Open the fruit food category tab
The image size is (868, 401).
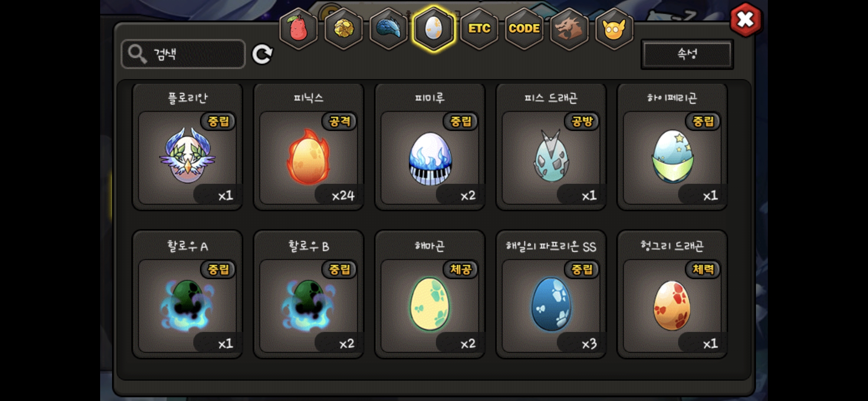pyautogui.click(x=299, y=29)
